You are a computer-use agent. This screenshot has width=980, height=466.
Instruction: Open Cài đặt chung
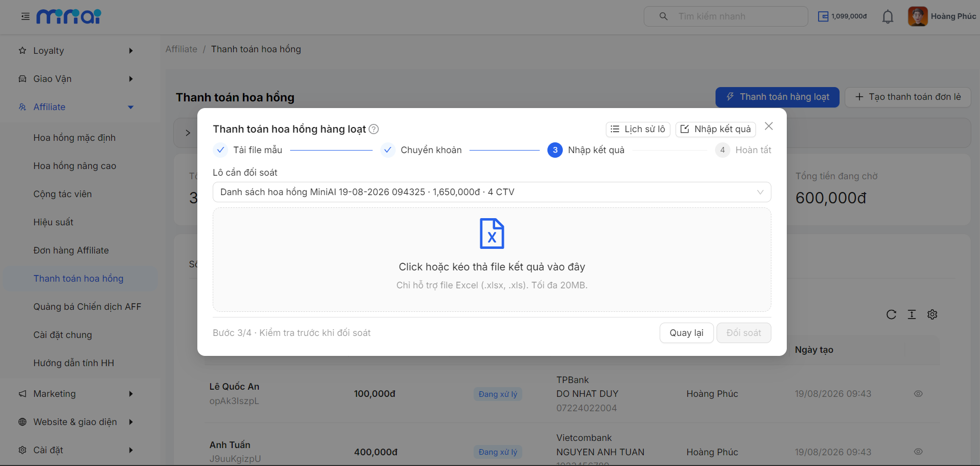63,335
